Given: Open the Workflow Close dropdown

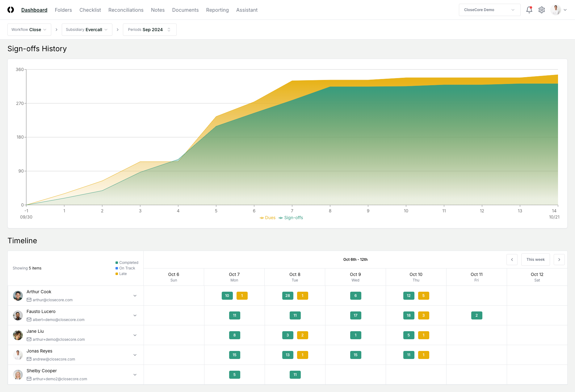Looking at the screenshot, I should (29, 30).
